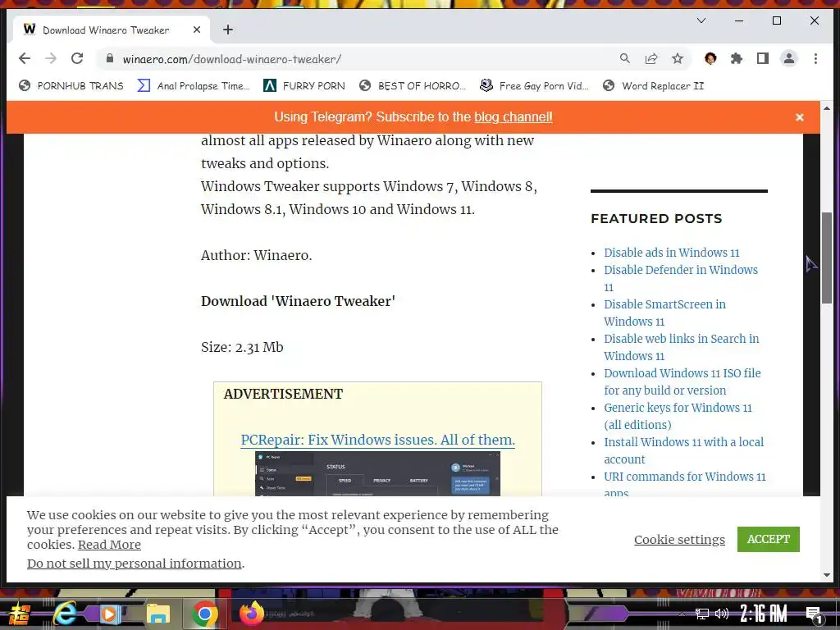This screenshot has height=630, width=840.
Task: Click the forward navigation arrow
Action: pyautogui.click(x=51, y=58)
